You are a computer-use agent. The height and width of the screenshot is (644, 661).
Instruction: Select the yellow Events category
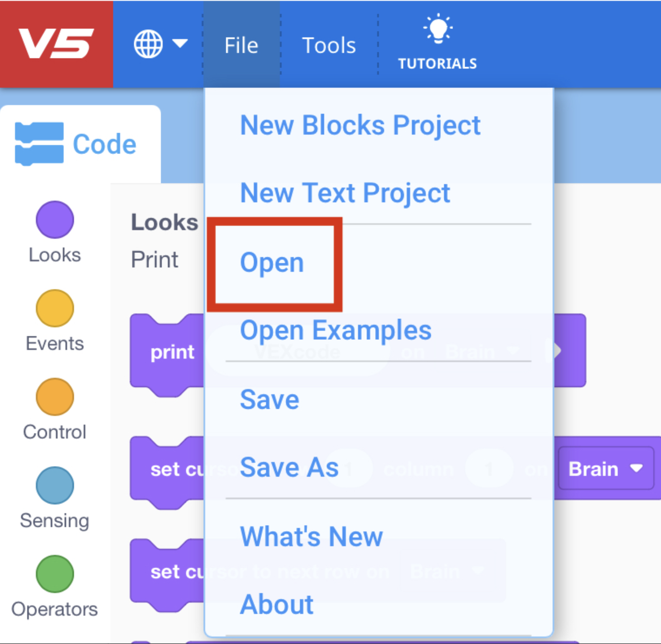(54, 309)
